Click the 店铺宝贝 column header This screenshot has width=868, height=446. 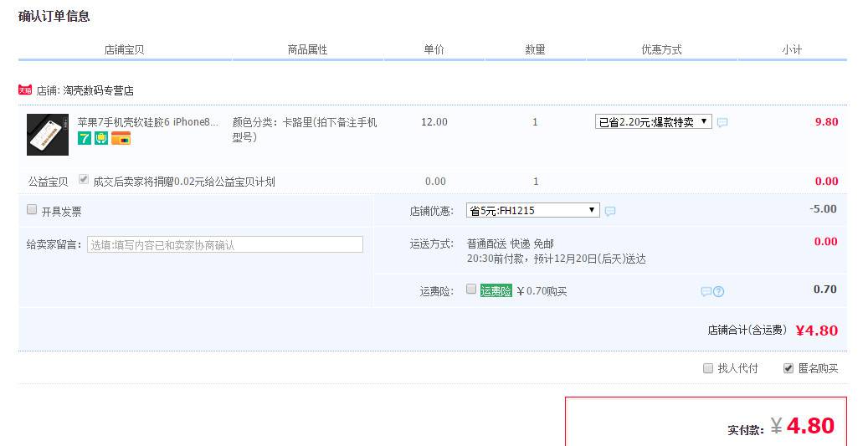pyautogui.click(x=124, y=49)
